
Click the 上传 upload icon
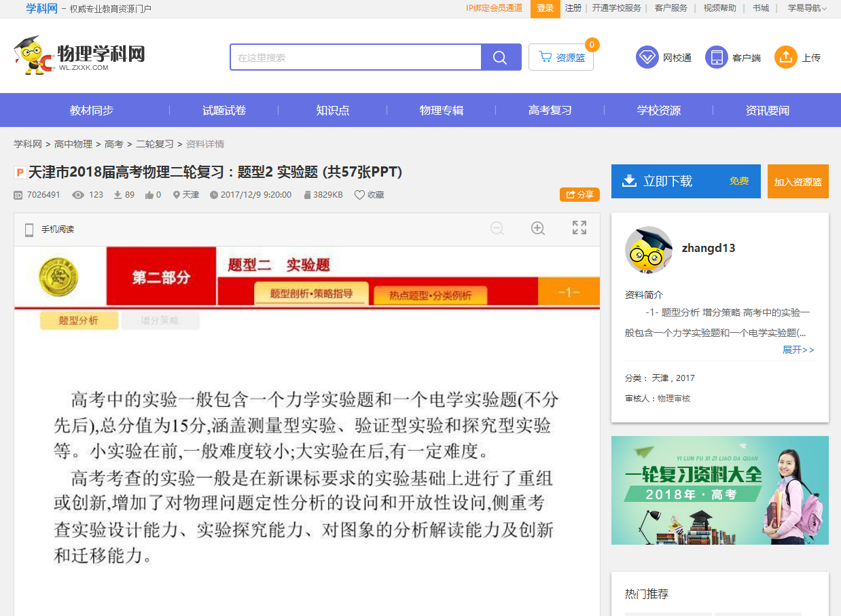point(785,58)
